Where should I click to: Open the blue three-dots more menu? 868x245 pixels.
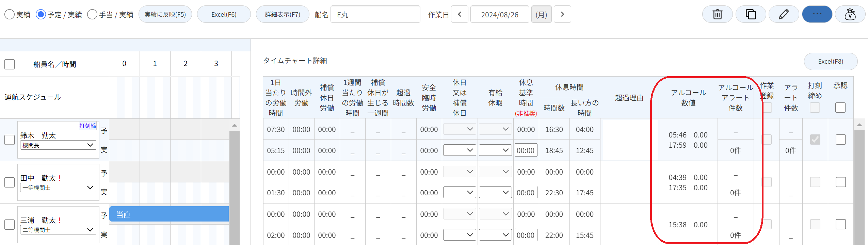click(817, 14)
